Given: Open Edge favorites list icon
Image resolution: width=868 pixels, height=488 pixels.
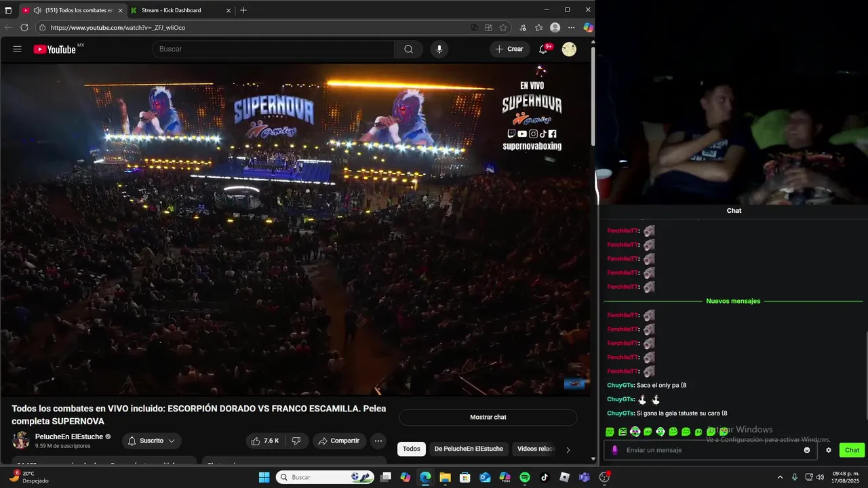Looking at the screenshot, I should [538, 28].
